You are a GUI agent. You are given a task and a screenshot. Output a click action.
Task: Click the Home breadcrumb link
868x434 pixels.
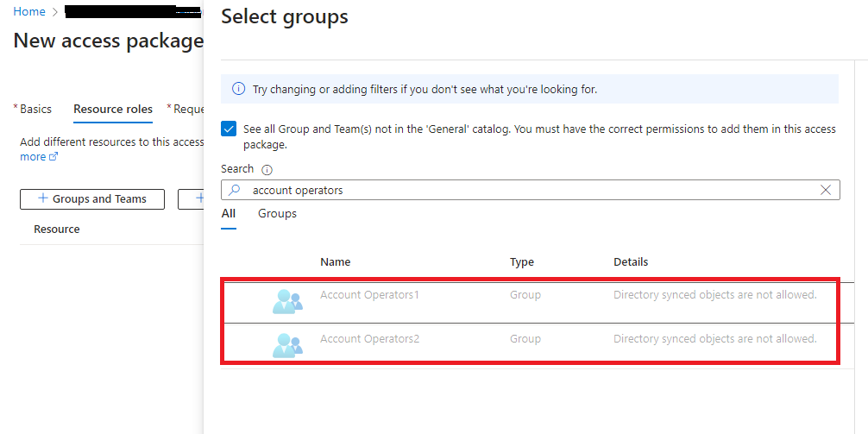29,11
